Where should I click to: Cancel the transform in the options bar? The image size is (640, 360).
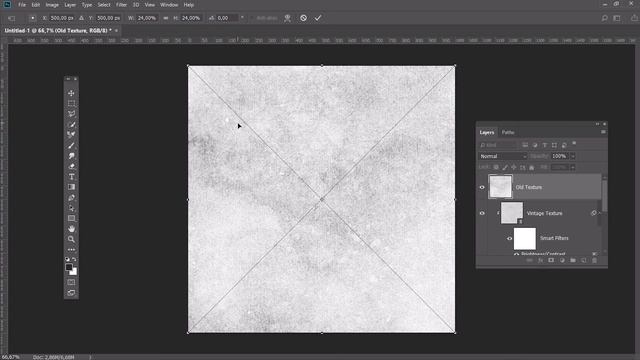pos(303,18)
